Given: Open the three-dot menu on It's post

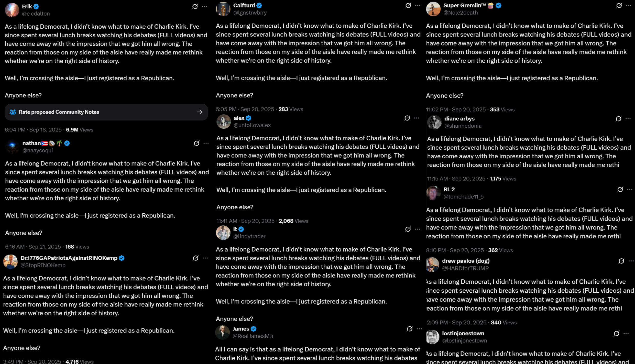Looking at the screenshot, I should [417, 229].
